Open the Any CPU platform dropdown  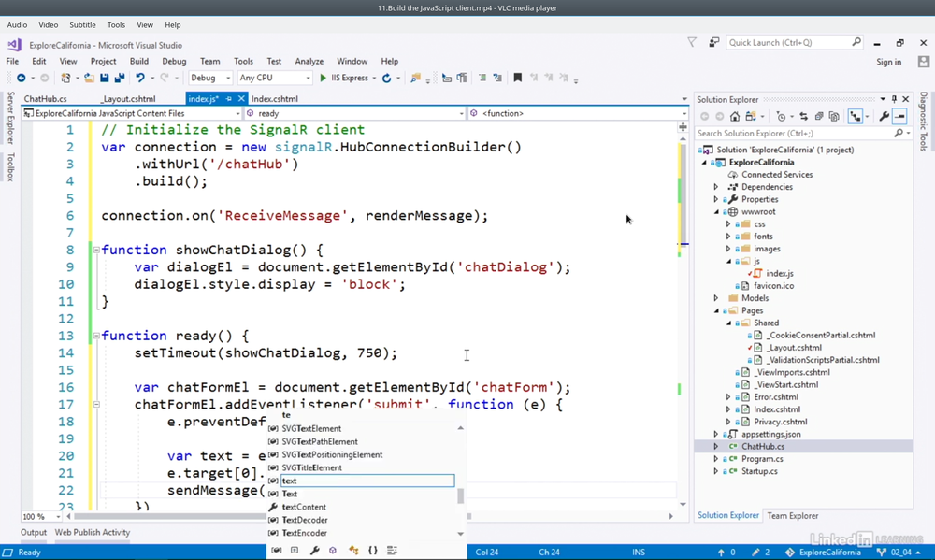[273, 79]
